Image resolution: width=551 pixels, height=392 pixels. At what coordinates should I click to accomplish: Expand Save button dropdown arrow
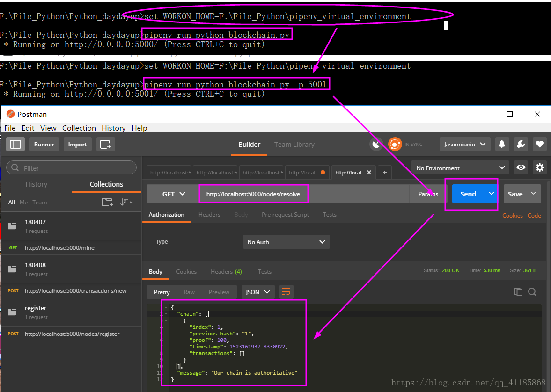pos(533,194)
